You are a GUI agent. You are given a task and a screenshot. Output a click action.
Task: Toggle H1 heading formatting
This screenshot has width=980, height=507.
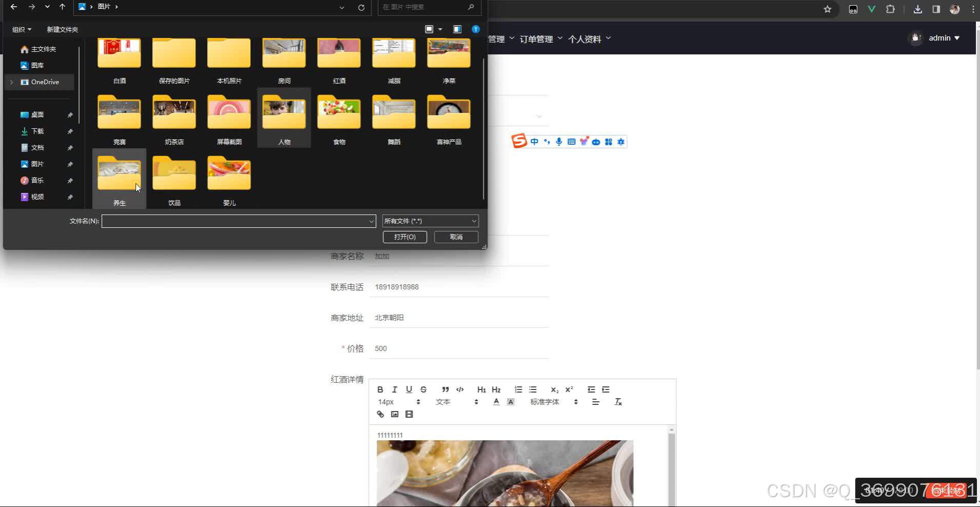click(481, 389)
